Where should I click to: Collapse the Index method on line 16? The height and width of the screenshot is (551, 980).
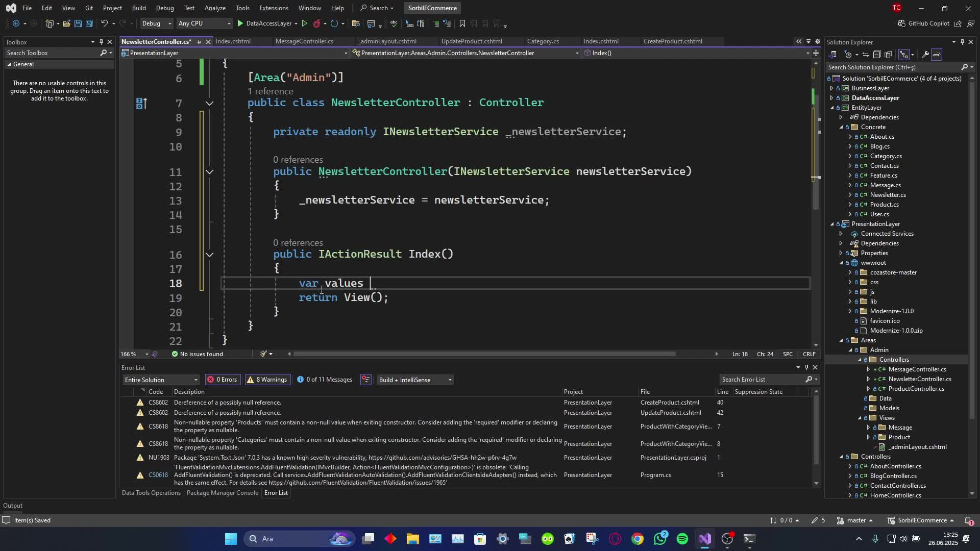(x=209, y=255)
